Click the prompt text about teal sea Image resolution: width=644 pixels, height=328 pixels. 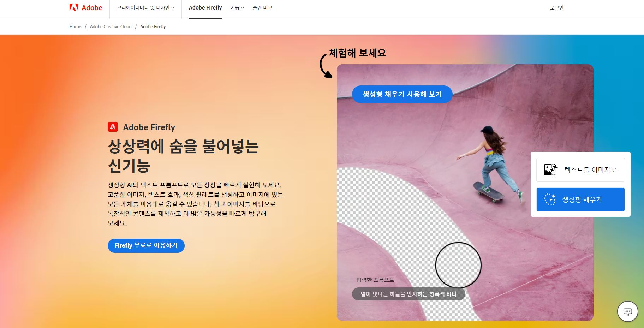(409, 294)
